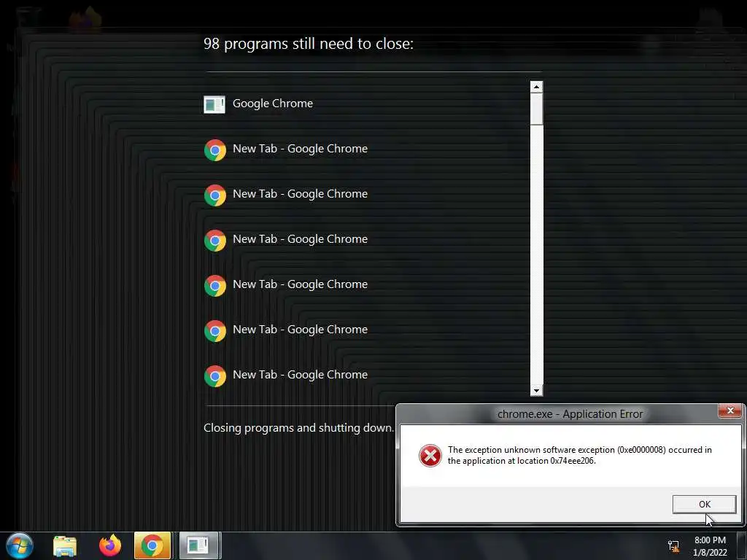Open the clock showing 8:00 PM
The width and height of the screenshot is (747, 560).
[710, 546]
